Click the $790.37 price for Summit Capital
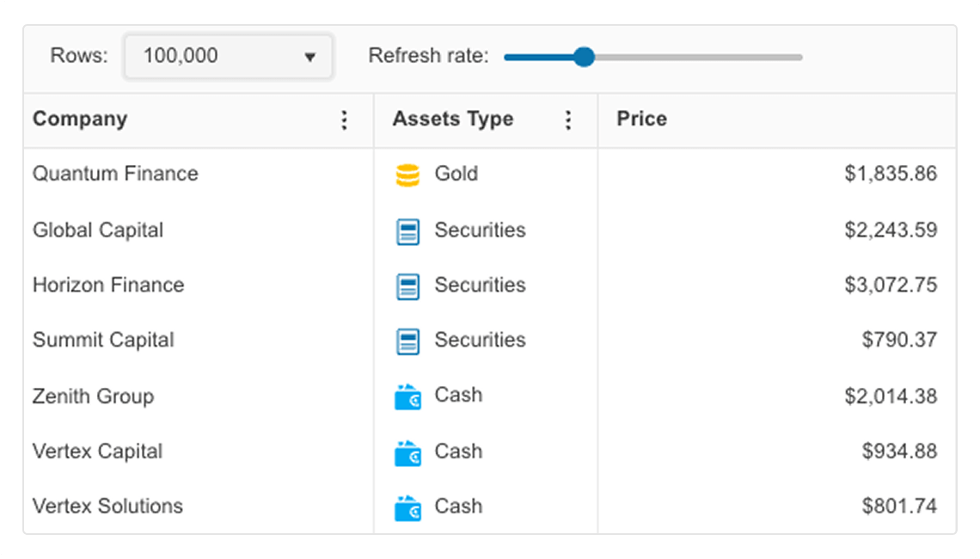980x559 pixels. click(899, 341)
